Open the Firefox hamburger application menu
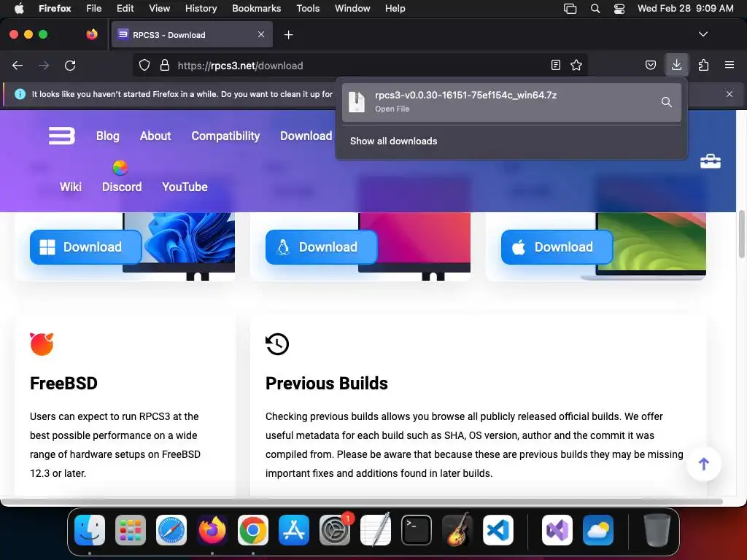Viewport: 747px width, 560px height. coord(729,65)
